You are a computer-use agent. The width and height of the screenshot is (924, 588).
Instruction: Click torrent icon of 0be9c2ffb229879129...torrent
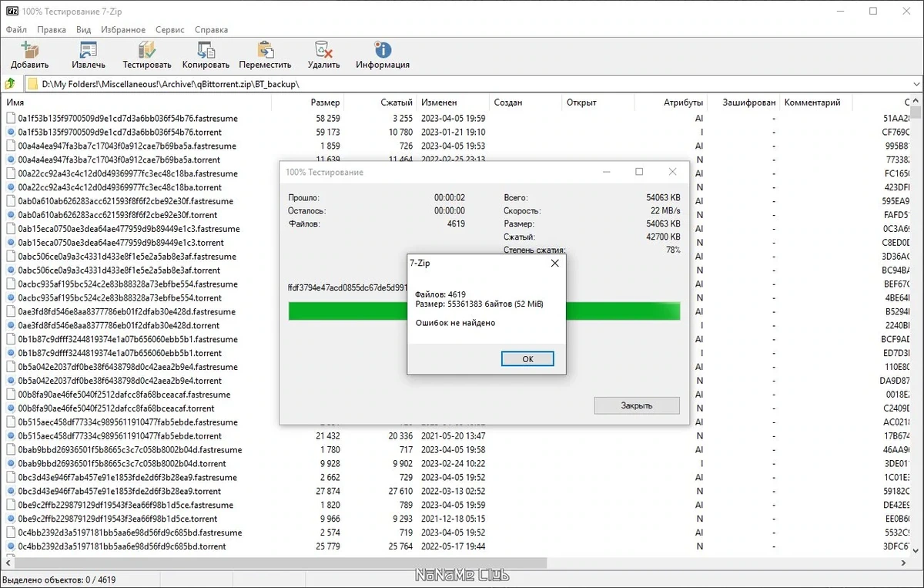coord(11,519)
